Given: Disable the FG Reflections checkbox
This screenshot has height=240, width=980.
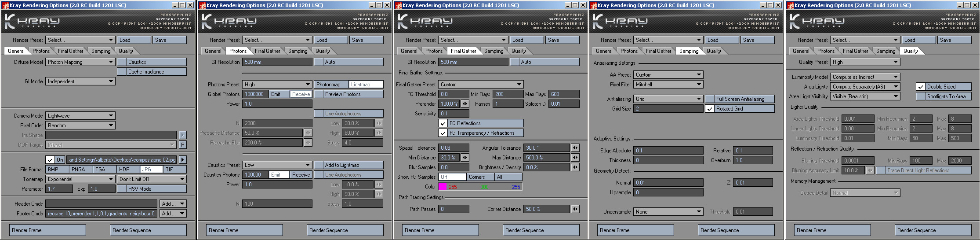Looking at the screenshot, I should pyautogui.click(x=443, y=123).
